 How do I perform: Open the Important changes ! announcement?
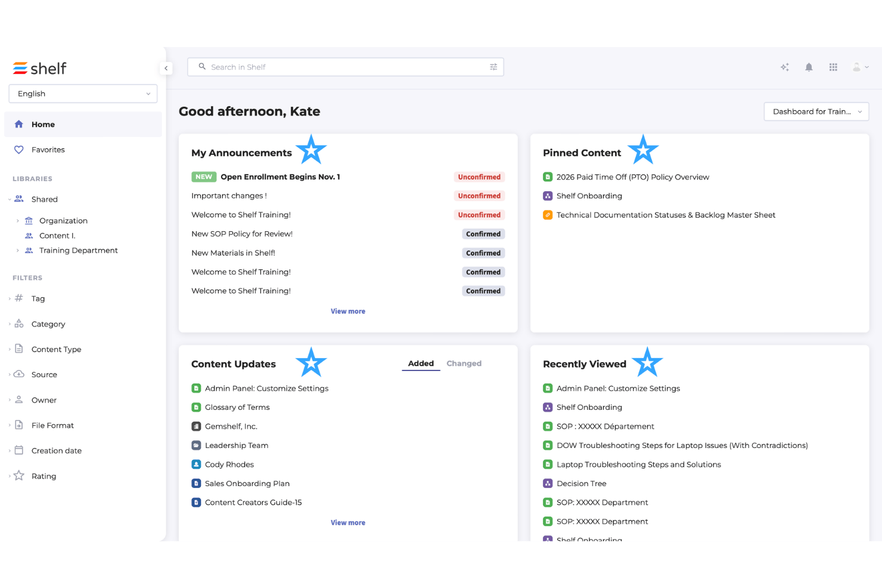229,196
